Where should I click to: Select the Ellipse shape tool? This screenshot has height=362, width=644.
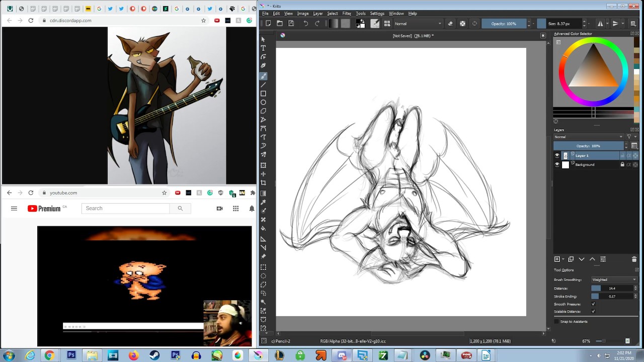(263, 102)
